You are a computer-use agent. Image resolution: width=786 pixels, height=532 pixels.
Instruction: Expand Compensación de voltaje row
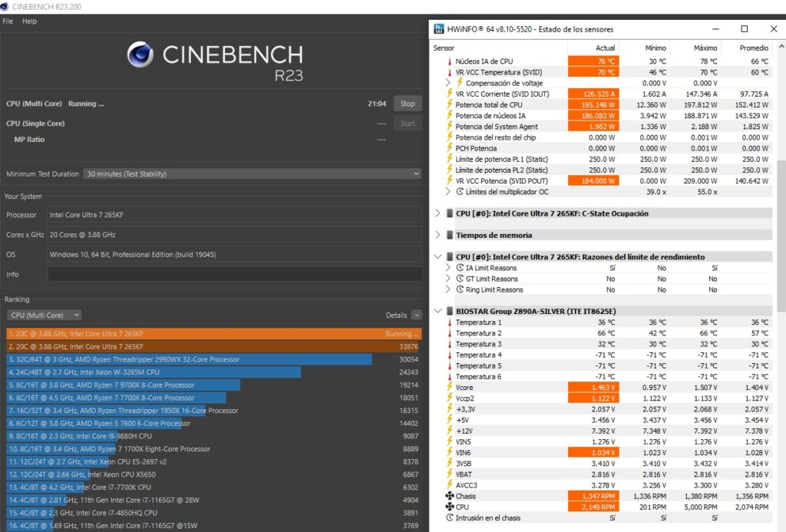tap(448, 83)
